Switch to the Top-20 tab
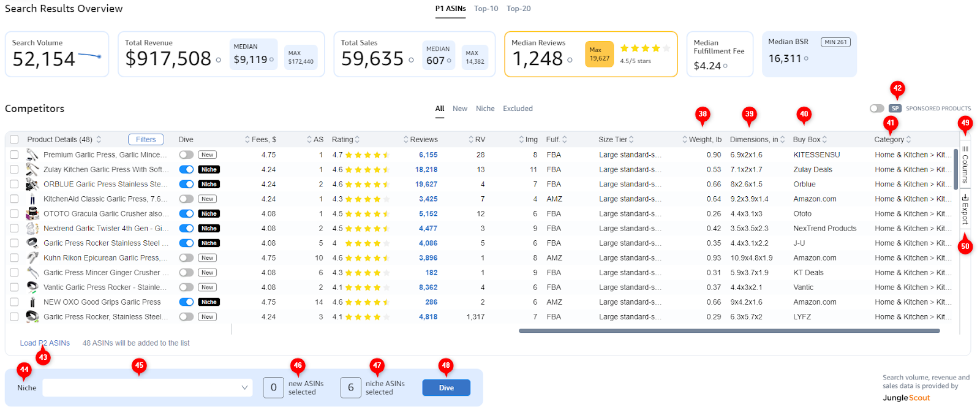Image resolution: width=980 pixels, height=415 pixels. [x=519, y=9]
